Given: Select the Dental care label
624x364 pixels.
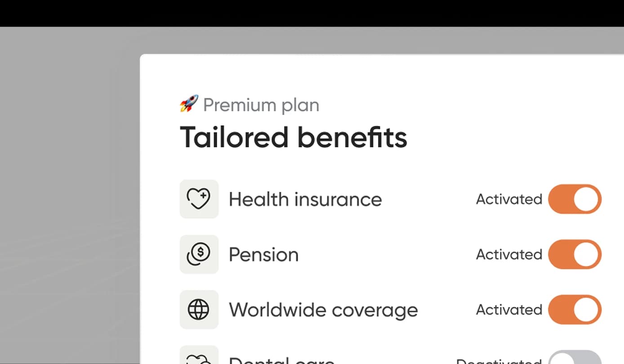Looking at the screenshot, I should (281, 360).
